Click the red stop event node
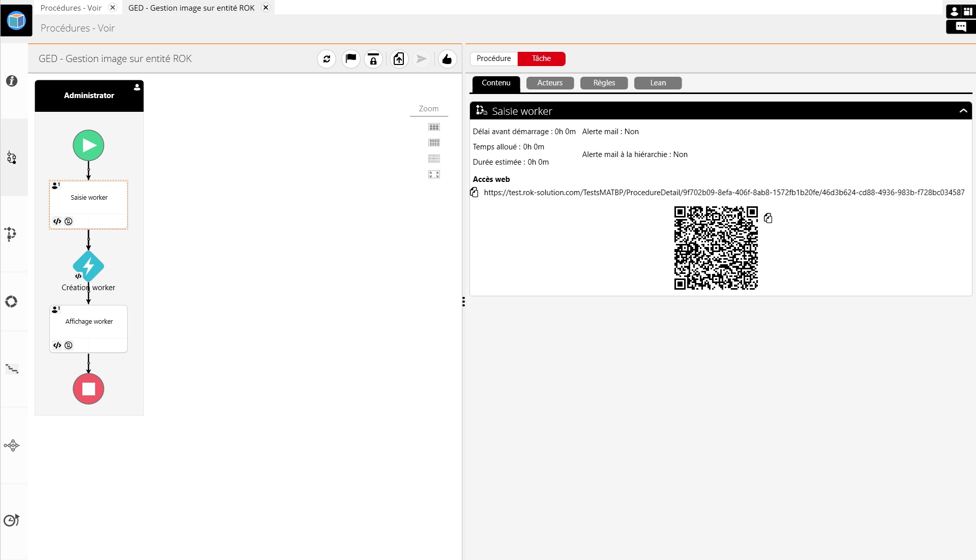Screen dimensions: 976x560 click(x=88, y=389)
